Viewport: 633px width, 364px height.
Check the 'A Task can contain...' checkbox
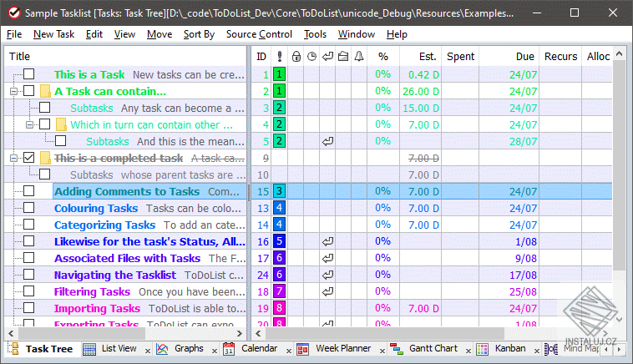[x=28, y=91]
